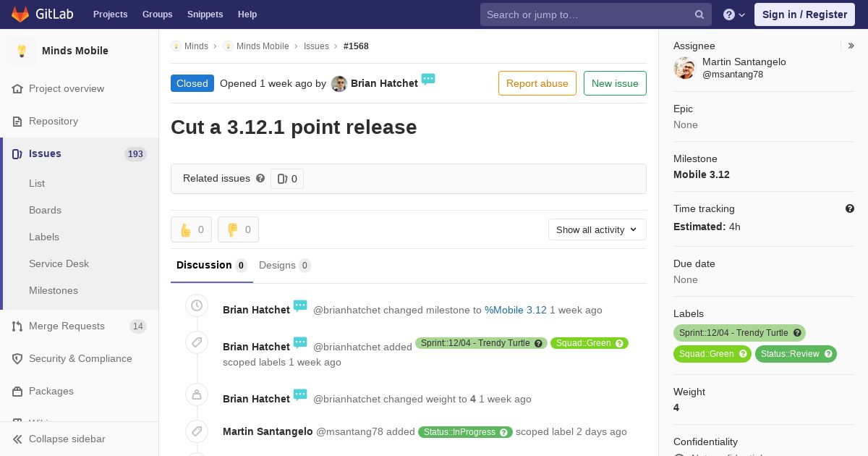Open the Show all activity dropdown
868x456 pixels.
(597, 229)
